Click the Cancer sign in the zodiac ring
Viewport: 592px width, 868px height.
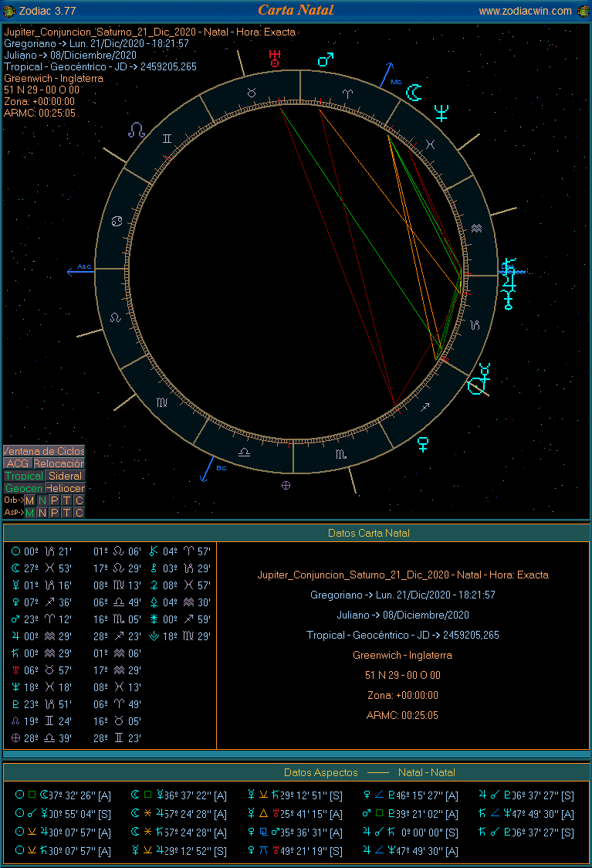117,222
